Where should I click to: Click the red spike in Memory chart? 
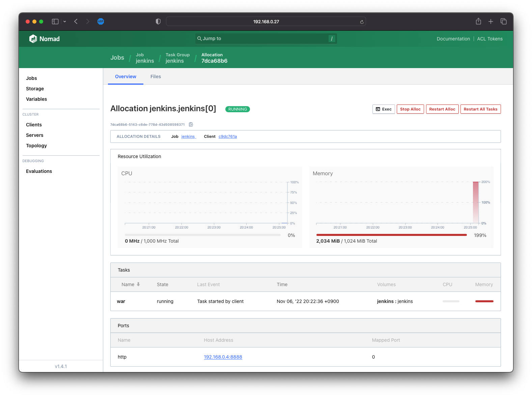476,202
